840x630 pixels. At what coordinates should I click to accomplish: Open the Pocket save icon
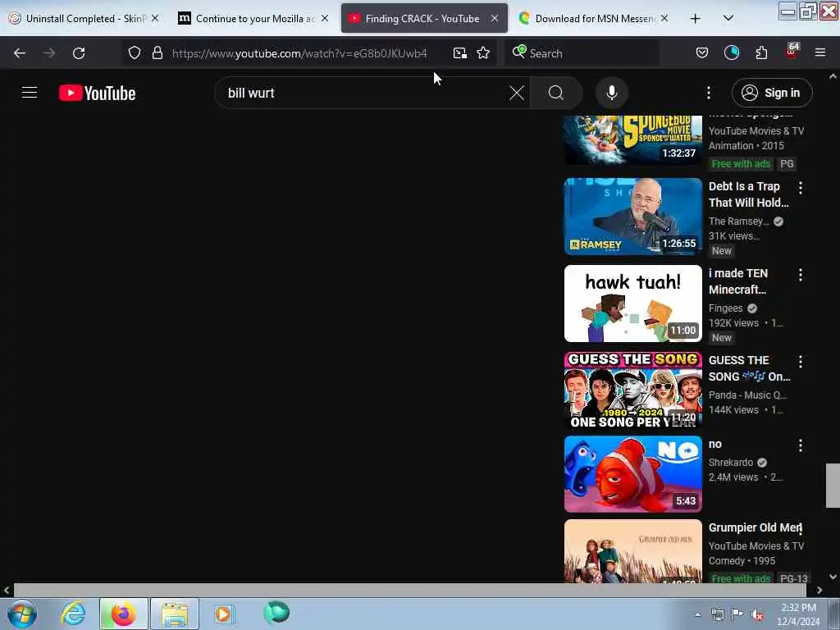702,53
